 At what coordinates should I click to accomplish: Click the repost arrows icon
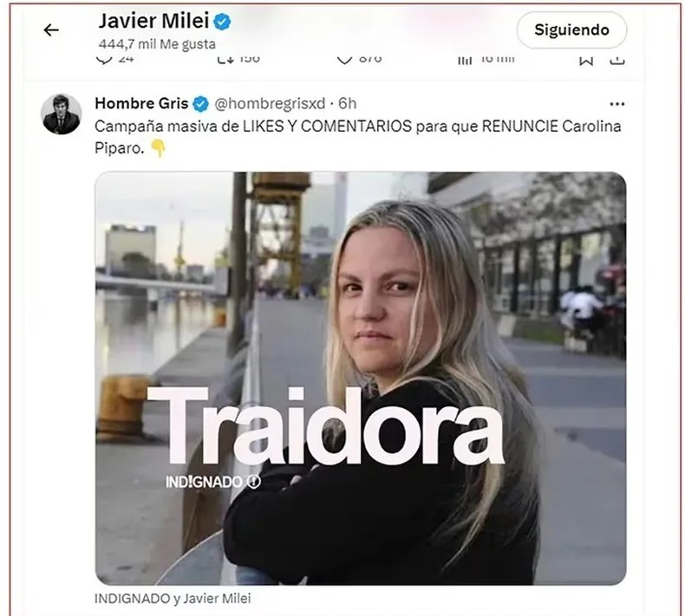coord(225,60)
